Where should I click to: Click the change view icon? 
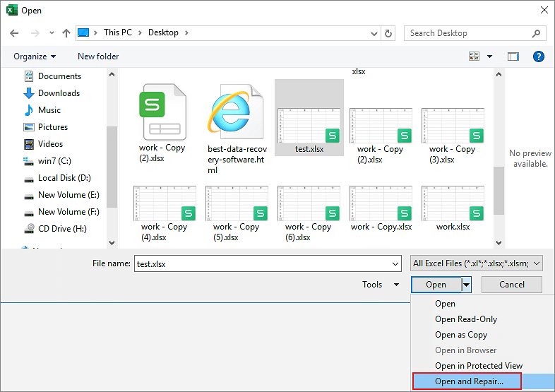tap(474, 57)
